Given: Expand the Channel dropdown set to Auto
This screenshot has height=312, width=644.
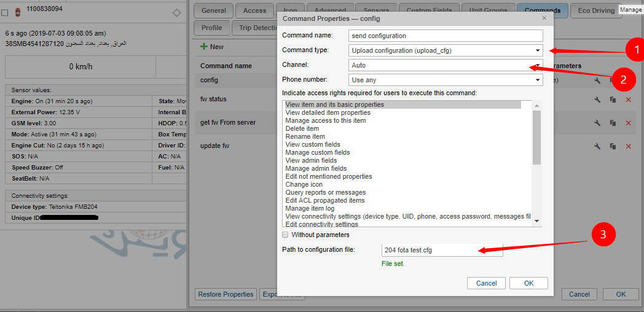Looking at the screenshot, I should pyautogui.click(x=446, y=65).
